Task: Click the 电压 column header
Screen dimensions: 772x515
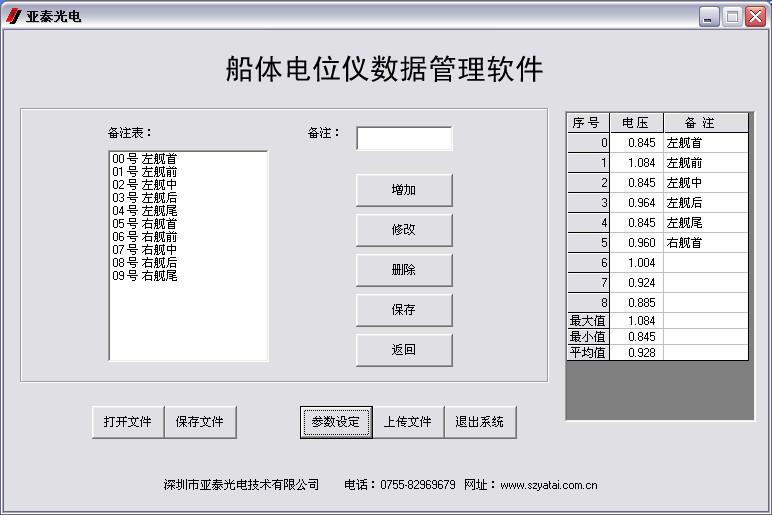Action: (x=636, y=123)
